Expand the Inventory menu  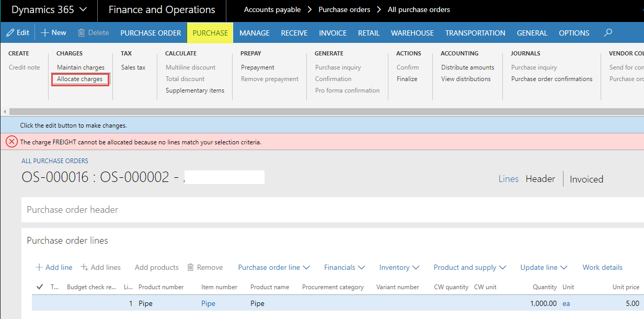click(399, 267)
